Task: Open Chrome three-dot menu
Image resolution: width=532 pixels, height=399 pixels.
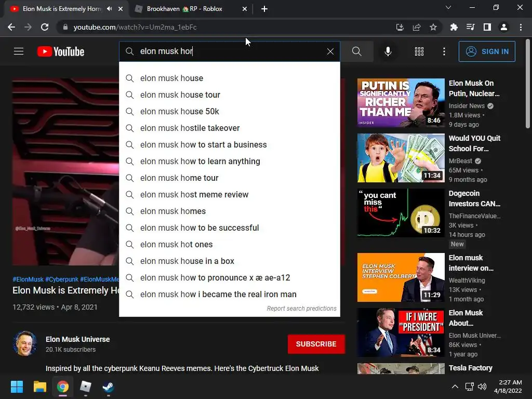Action: pyautogui.click(x=521, y=27)
